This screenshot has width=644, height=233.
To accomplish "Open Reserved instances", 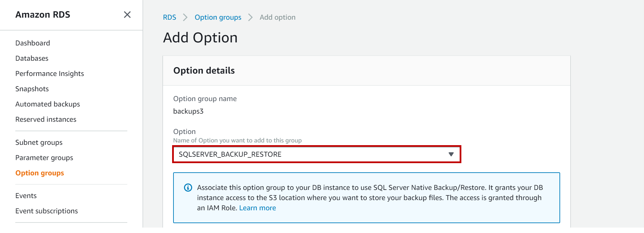I will tap(46, 119).
